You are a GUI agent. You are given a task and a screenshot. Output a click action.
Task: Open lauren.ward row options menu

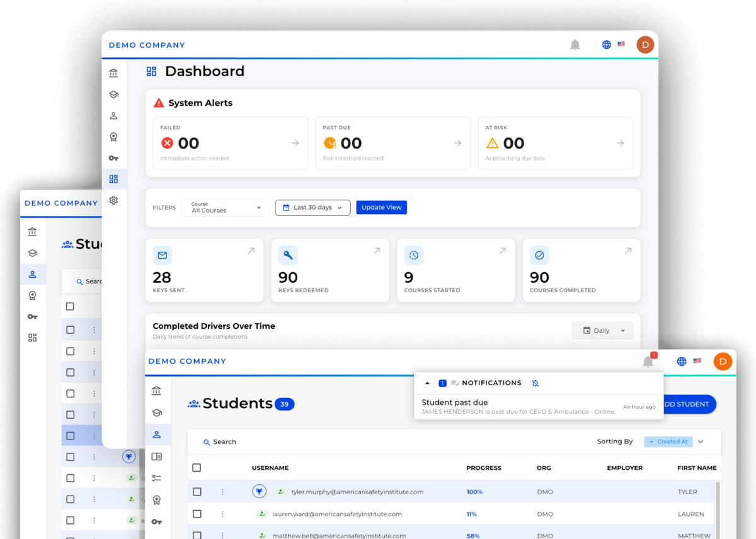point(222,514)
